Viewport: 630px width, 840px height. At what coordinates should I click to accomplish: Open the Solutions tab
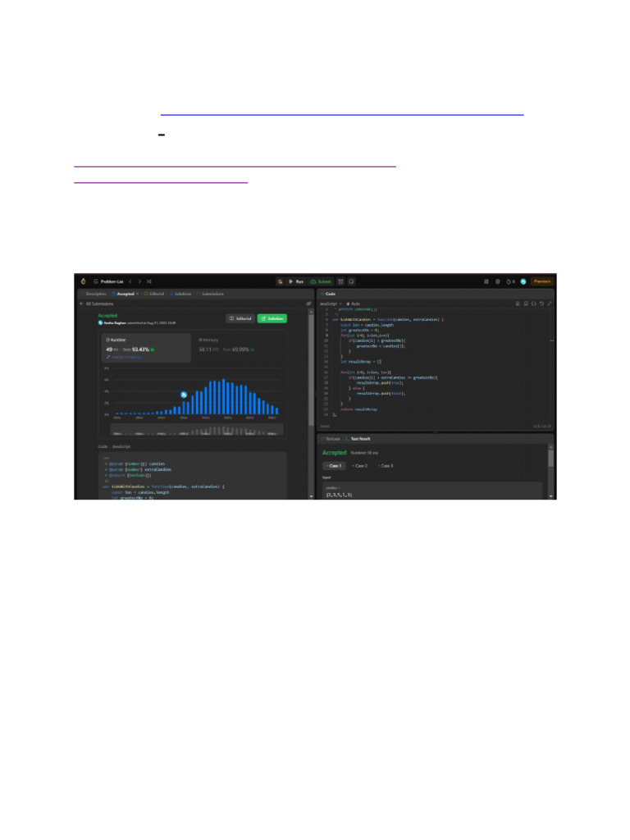(180, 294)
